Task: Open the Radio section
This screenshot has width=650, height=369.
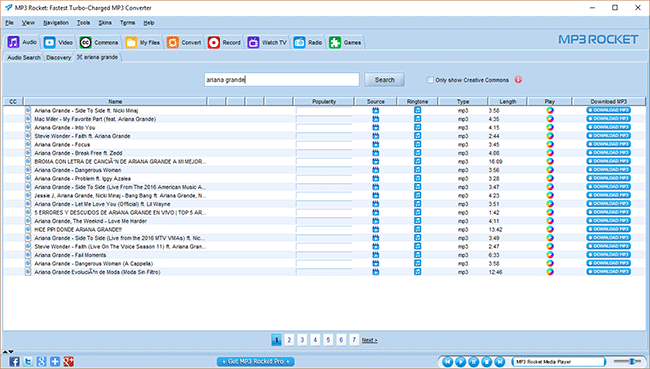Action: pos(308,42)
